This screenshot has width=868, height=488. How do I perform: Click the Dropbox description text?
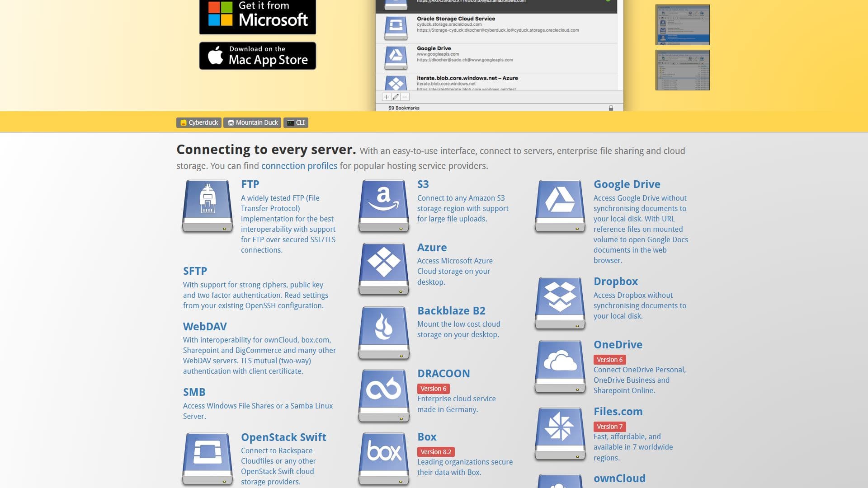(x=640, y=305)
